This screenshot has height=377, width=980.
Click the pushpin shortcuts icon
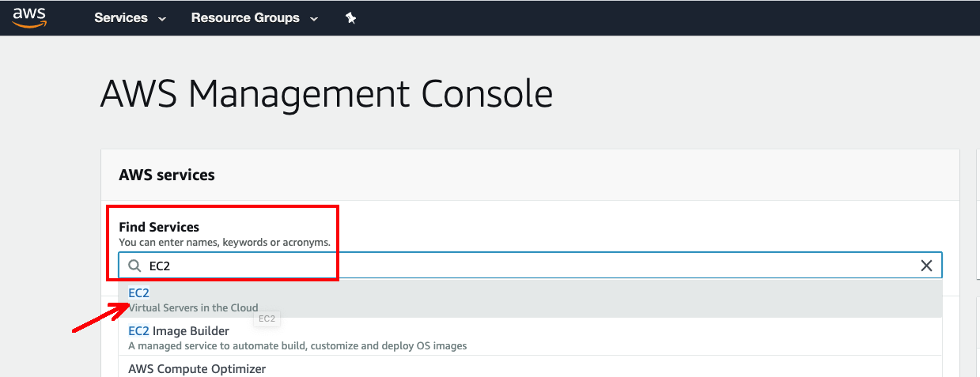point(350,17)
